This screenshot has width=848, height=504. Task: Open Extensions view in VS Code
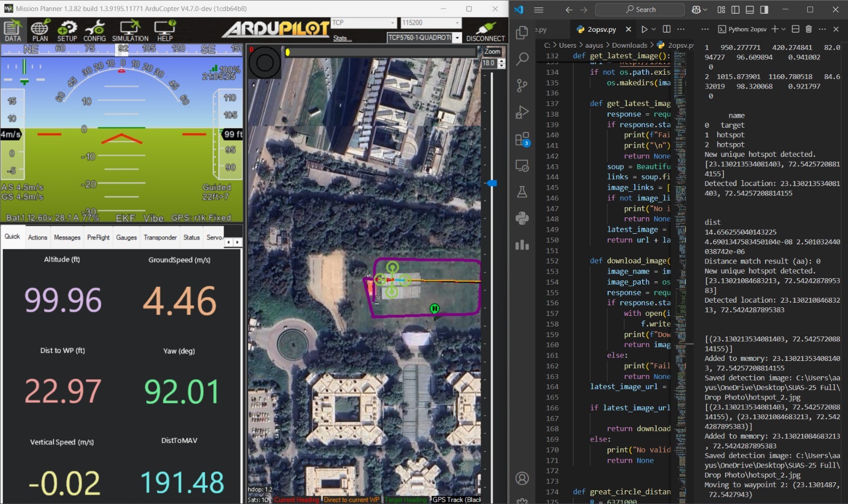pos(522,139)
